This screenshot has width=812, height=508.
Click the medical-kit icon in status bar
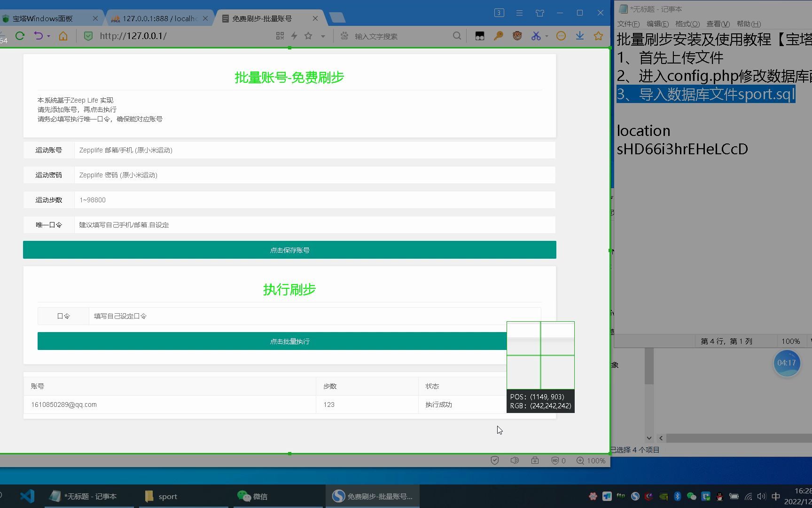point(535,460)
